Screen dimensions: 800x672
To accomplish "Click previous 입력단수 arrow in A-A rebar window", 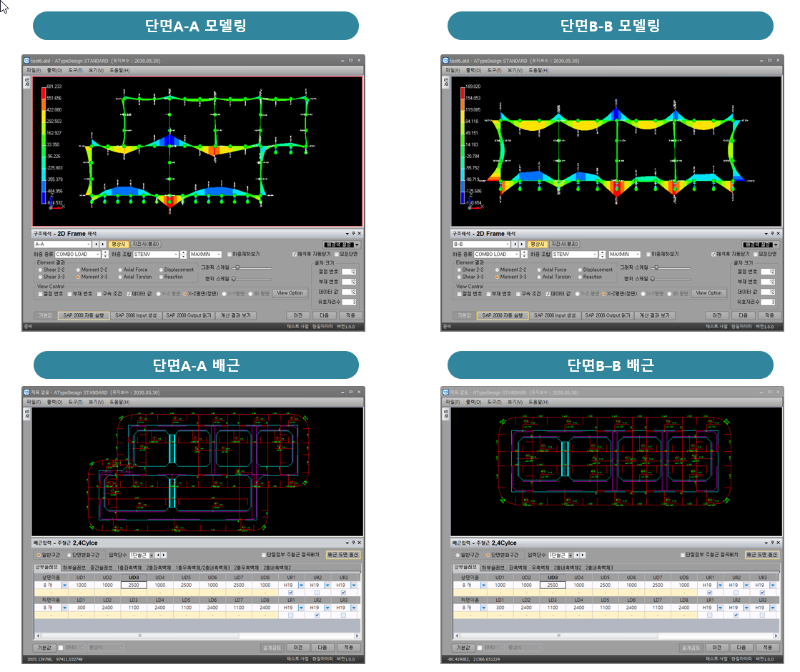I will 158,555.
